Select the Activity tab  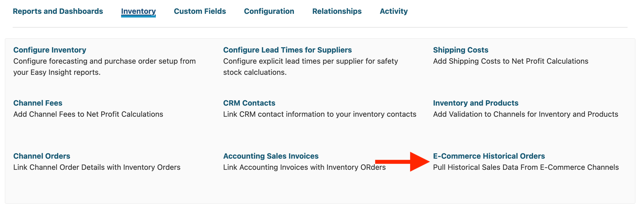pyautogui.click(x=394, y=11)
